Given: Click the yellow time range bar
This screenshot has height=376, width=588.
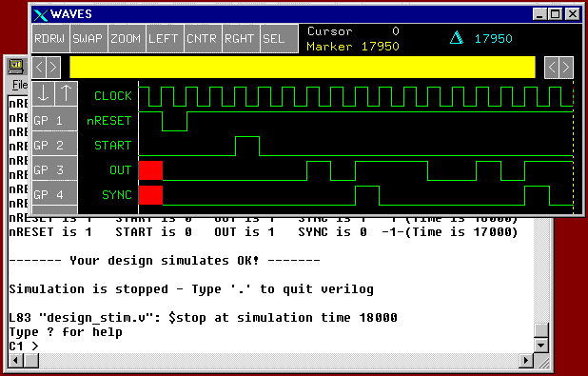Looking at the screenshot, I should pyautogui.click(x=303, y=68).
